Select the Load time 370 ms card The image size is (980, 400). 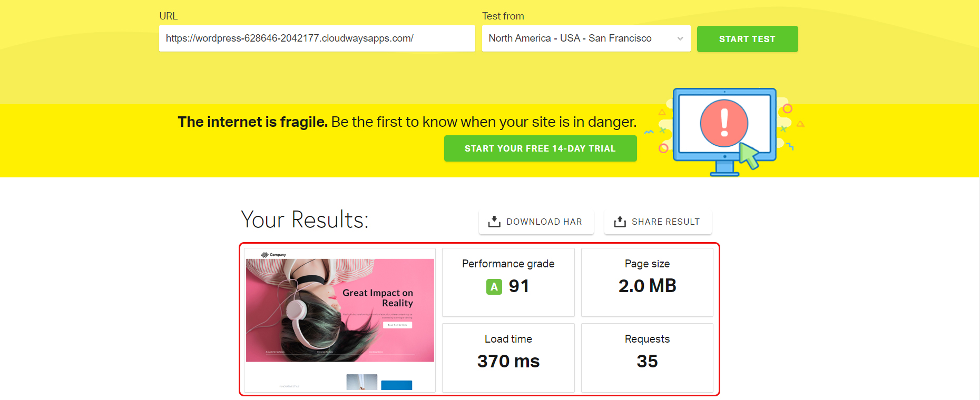pyautogui.click(x=508, y=357)
